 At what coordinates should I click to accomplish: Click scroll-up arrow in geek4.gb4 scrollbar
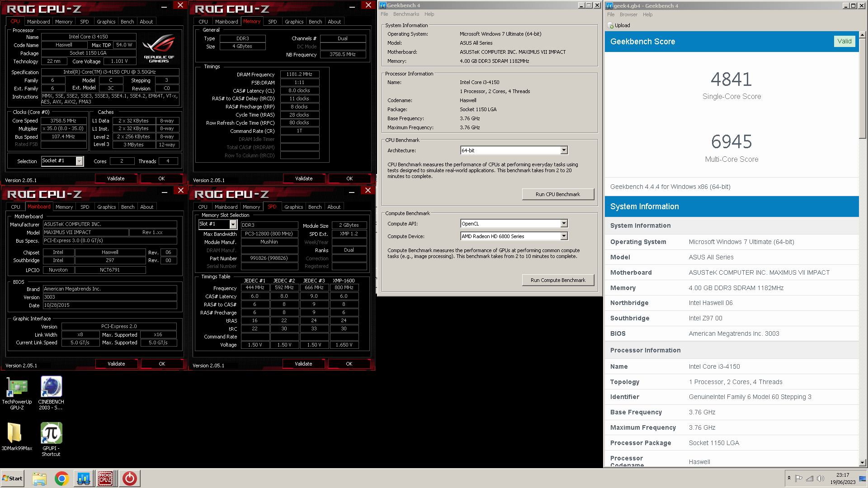pyautogui.click(x=863, y=35)
